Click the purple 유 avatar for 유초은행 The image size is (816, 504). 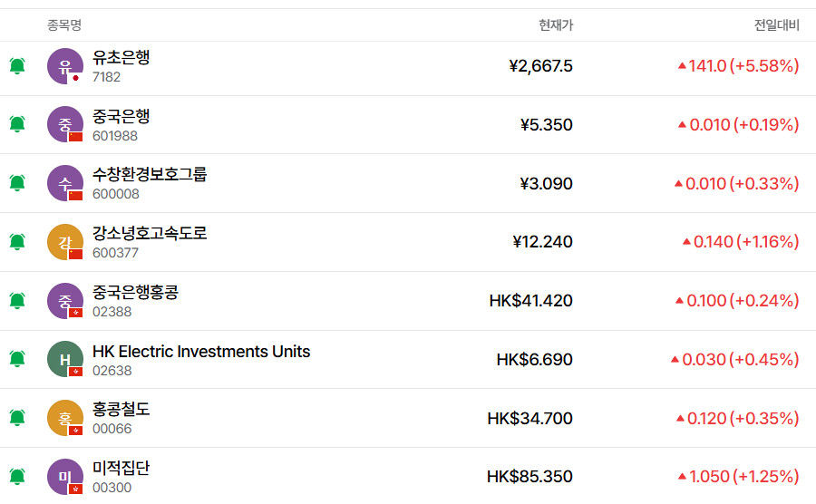point(64,66)
